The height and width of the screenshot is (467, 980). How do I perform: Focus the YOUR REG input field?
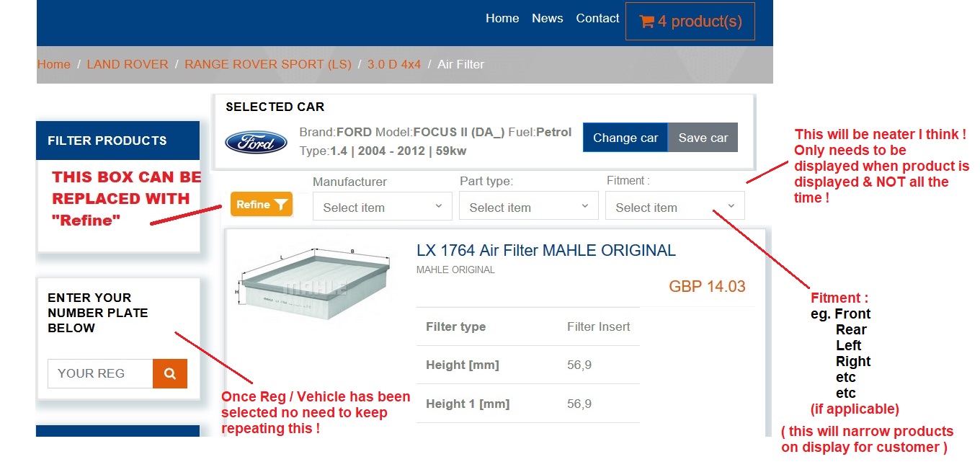100,373
